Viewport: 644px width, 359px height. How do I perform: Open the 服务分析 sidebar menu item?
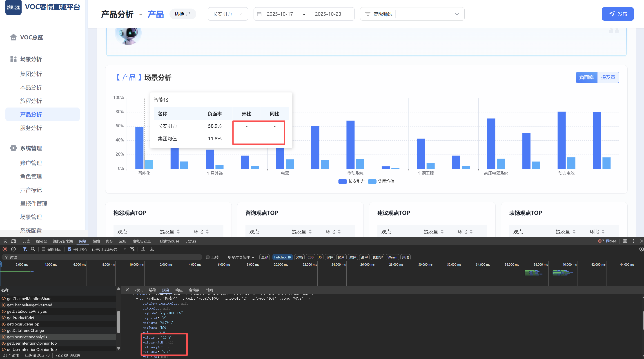pos(31,128)
